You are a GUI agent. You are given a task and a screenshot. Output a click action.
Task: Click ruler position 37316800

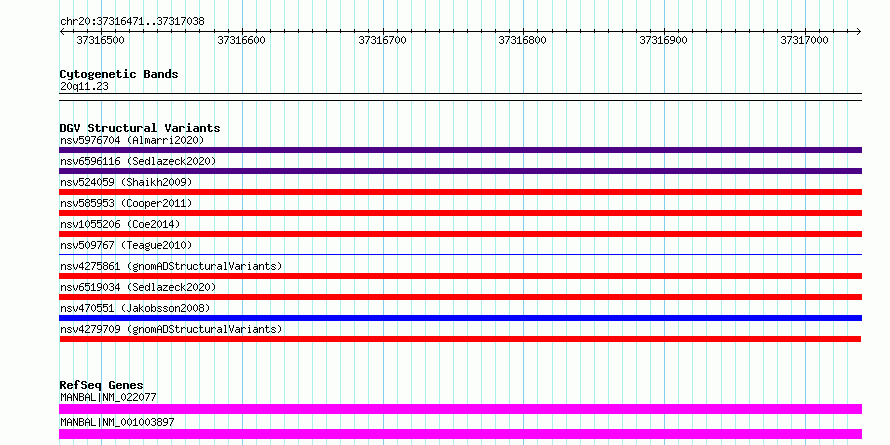tap(522, 40)
